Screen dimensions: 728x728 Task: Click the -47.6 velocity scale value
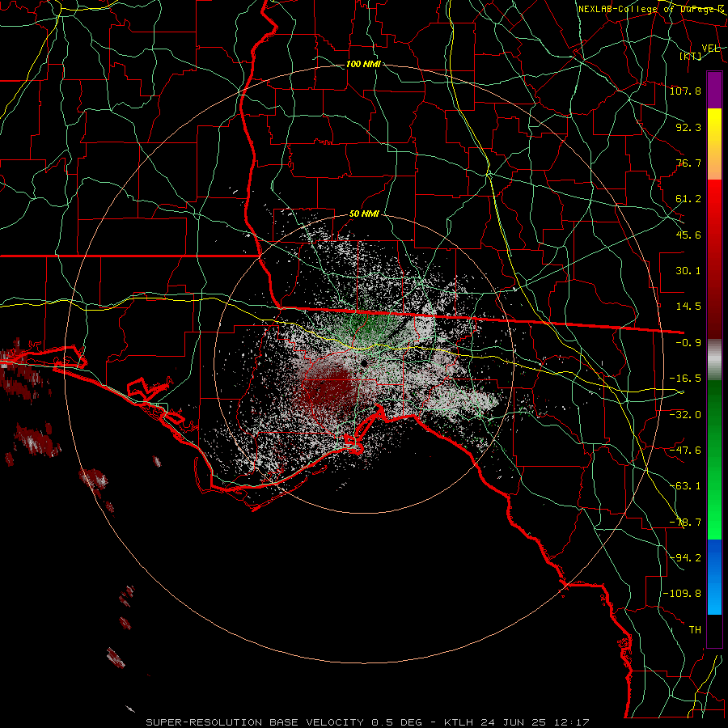[685, 450]
